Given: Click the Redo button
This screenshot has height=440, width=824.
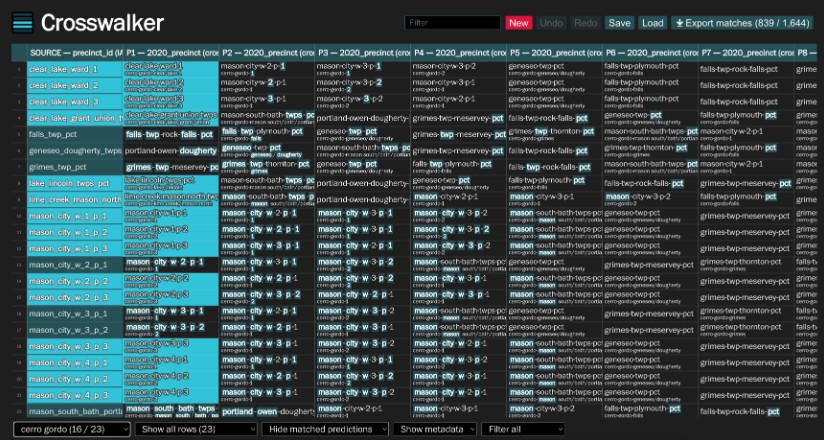Looking at the screenshot, I should (586, 22).
